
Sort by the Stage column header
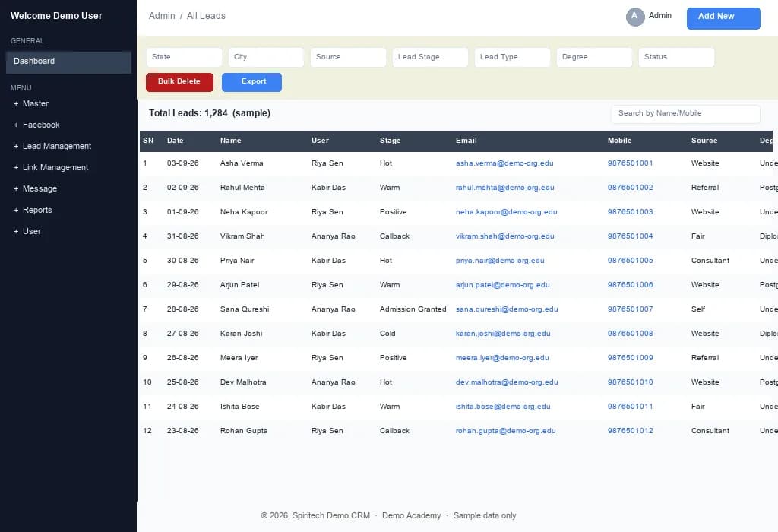[x=390, y=141]
